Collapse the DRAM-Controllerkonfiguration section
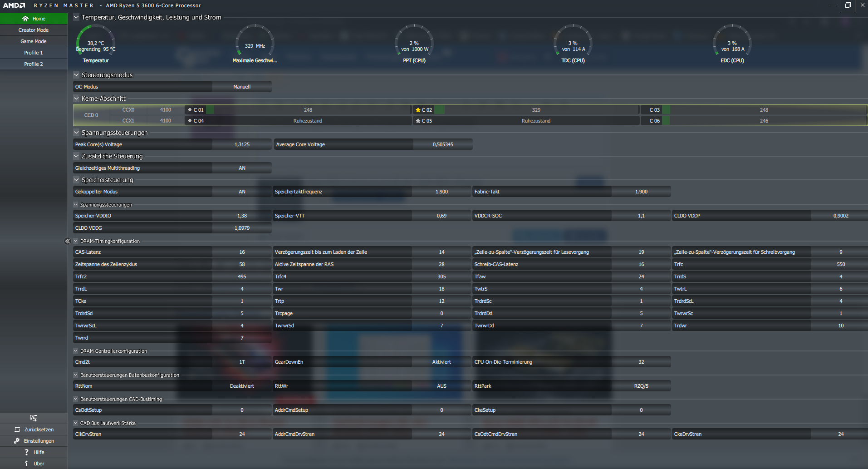Screen dimensions: 868x469 pos(76,351)
